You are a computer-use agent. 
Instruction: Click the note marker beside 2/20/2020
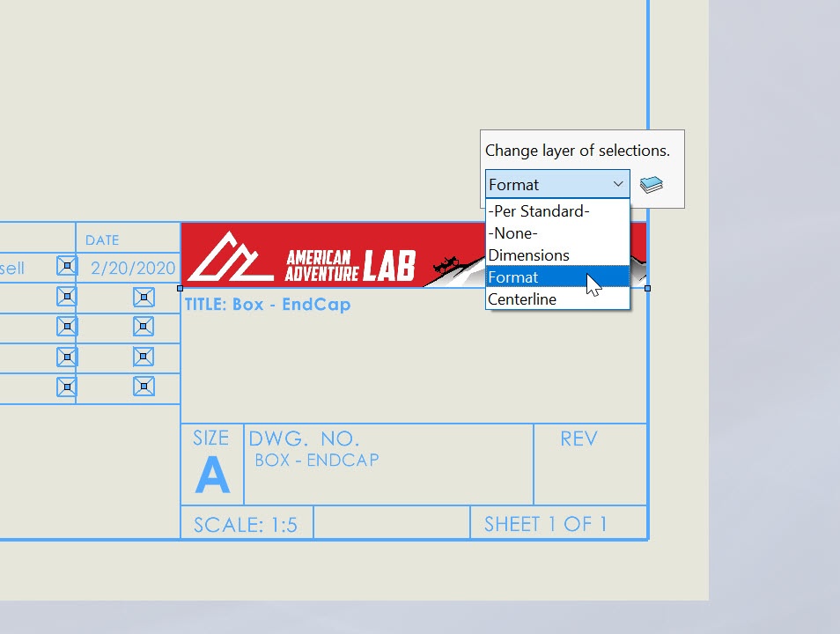click(x=67, y=266)
